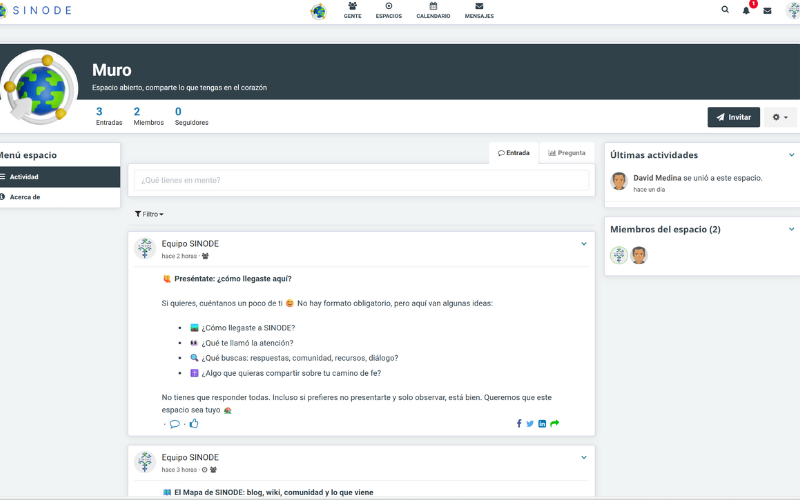Comment on the Preséntate post
This screenshot has height=500, width=800.
174,423
